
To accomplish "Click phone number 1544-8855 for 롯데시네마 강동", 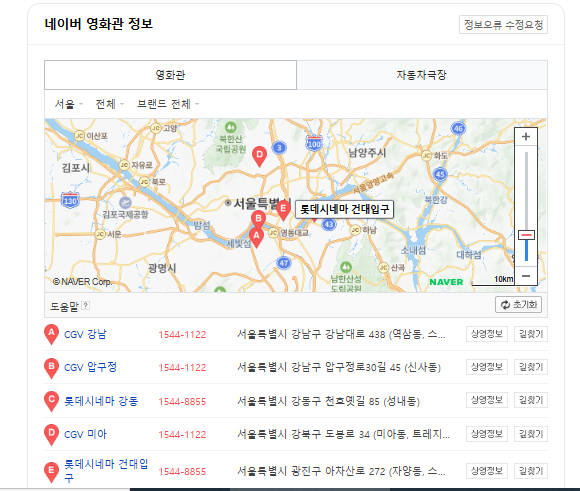I will click(182, 401).
